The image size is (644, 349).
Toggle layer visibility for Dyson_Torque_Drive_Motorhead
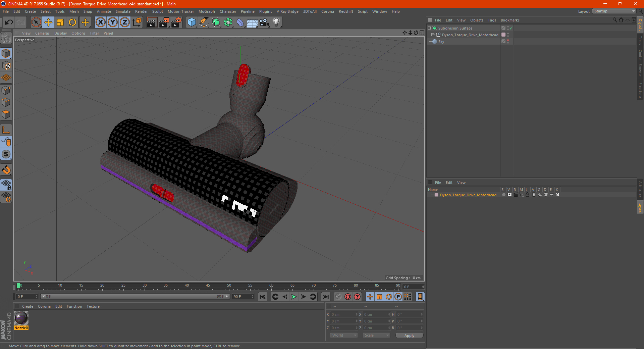click(509, 195)
